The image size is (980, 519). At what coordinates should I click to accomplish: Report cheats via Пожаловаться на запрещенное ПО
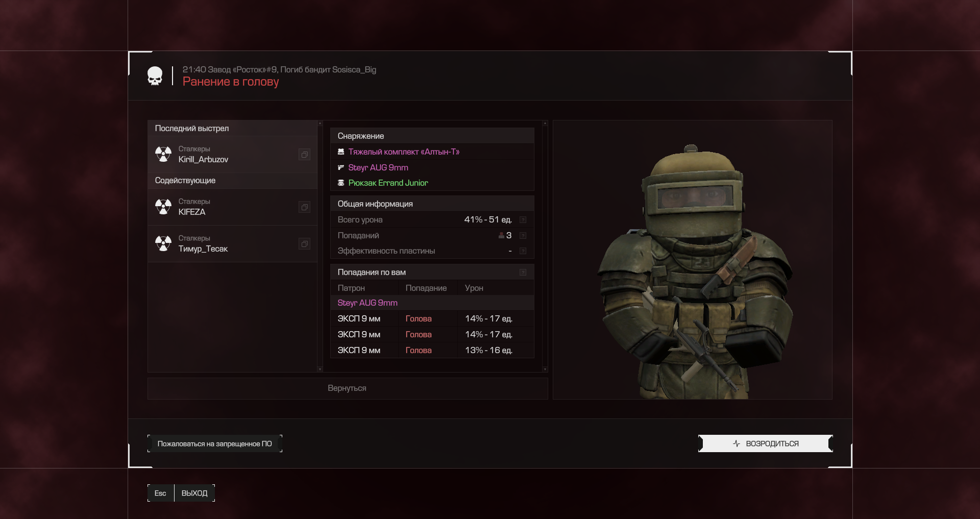coord(215,443)
